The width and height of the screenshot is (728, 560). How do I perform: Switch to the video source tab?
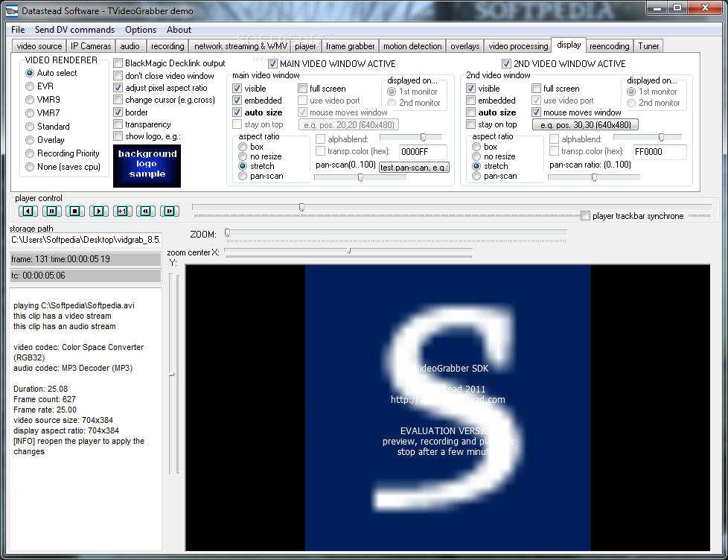(39, 46)
